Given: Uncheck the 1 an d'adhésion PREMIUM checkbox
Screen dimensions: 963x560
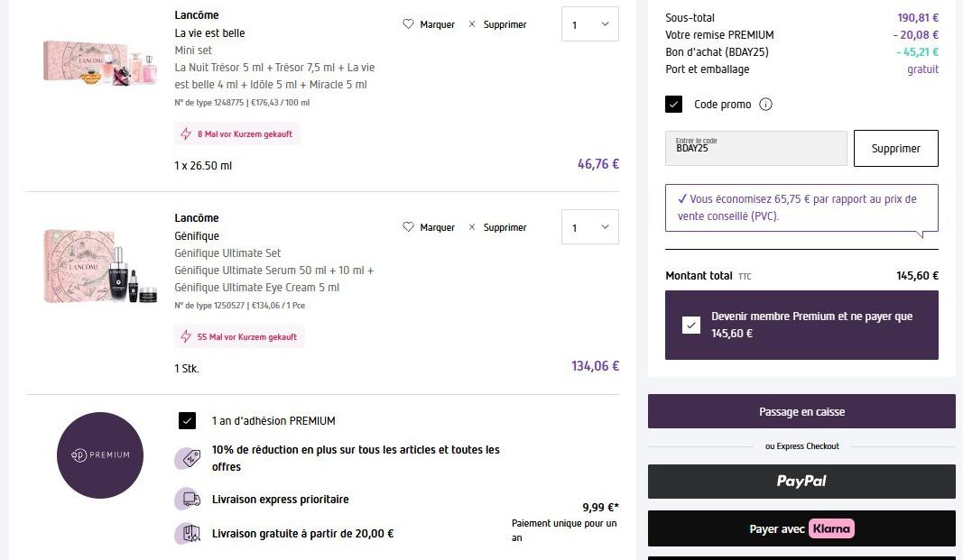Looking at the screenshot, I should pyautogui.click(x=188, y=420).
